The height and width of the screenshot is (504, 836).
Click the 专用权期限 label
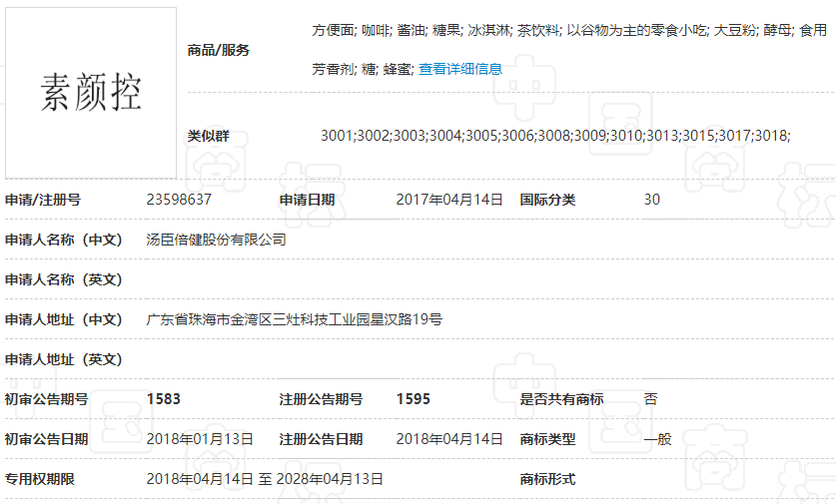coord(40,479)
